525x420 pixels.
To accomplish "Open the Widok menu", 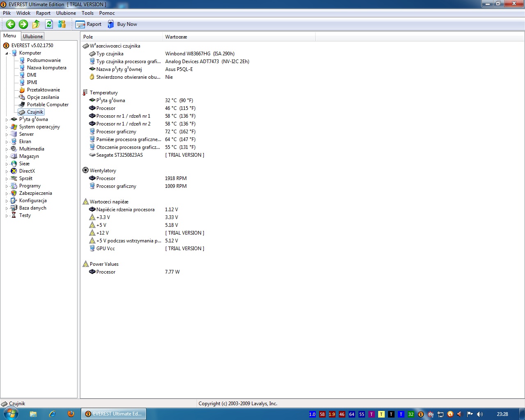I will 23,13.
